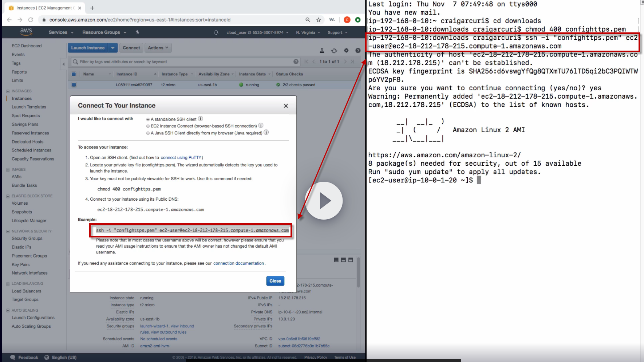
Task: Click the blue Close button in dialog
Action: (275, 281)
